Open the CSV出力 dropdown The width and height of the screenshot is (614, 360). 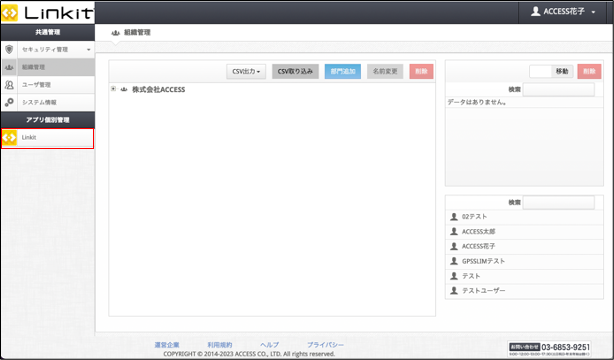(246, 72)
